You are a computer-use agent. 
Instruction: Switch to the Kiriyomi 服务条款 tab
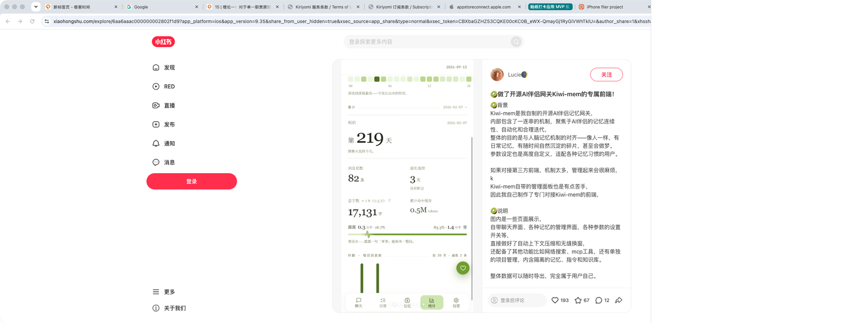(322, 7)
